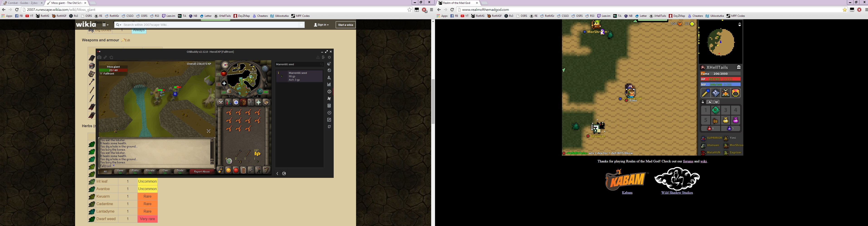Toggle the Game chat filter
Image resolution: width=868 pixels, height=226 pixels.
(120, 172)
